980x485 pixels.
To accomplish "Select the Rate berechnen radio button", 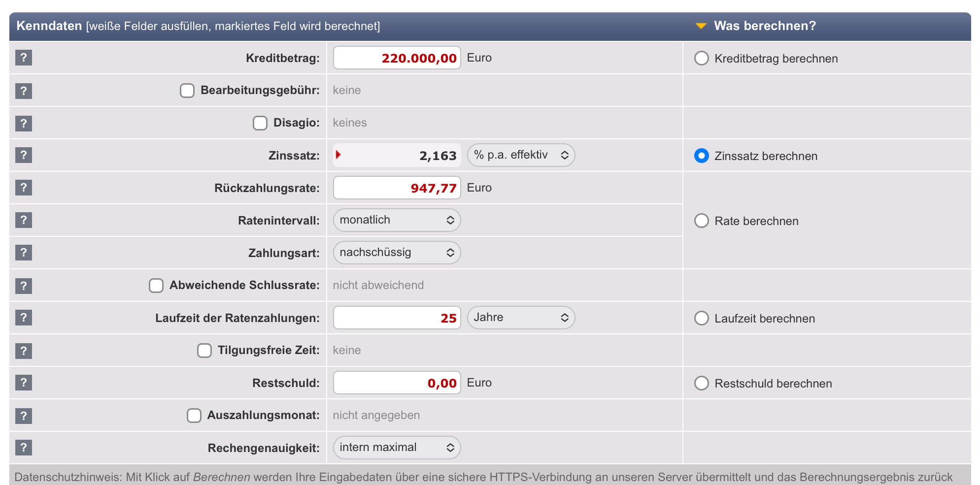I will coord(701,221).
